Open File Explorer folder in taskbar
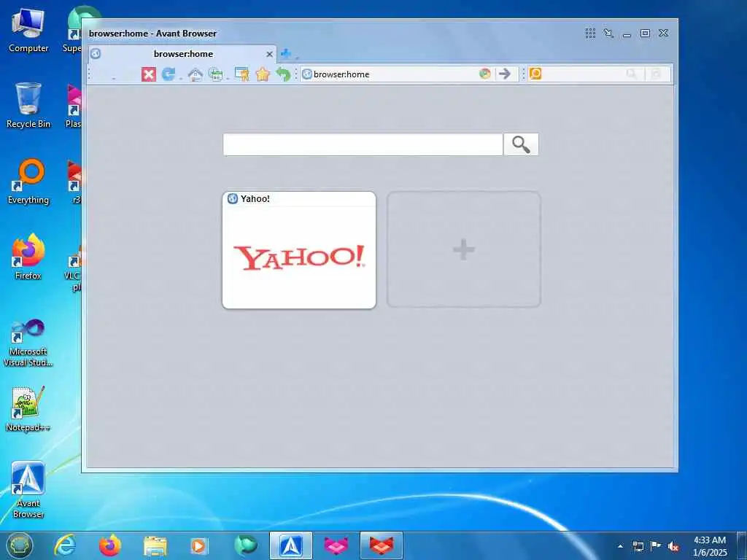The height and width of the screenshot is (560, 747). click(x=155, y=545)
